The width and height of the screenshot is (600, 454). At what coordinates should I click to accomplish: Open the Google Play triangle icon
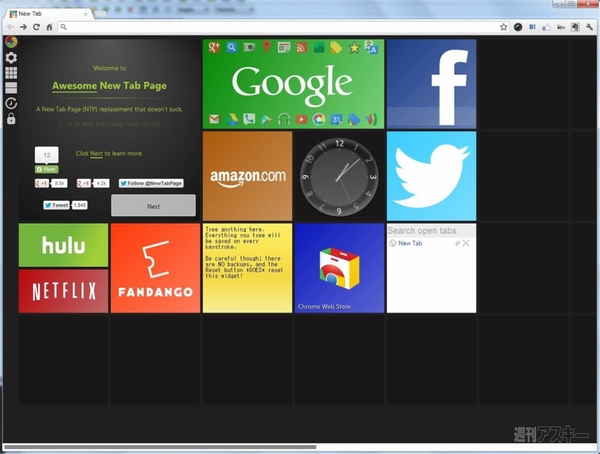pos(266,120)
